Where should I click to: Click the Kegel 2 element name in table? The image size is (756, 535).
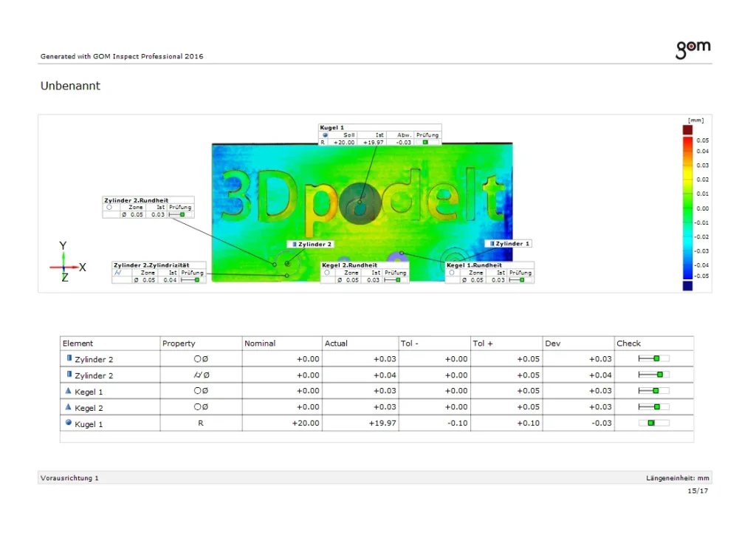coord(89,408)
